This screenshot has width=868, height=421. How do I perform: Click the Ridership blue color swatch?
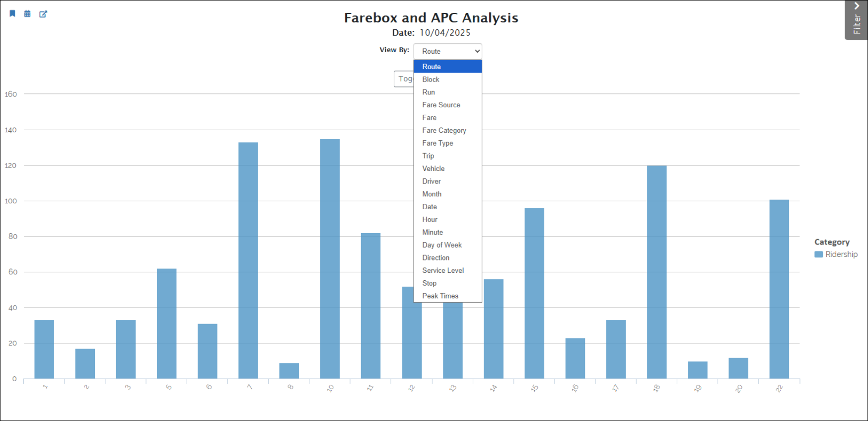click(x=819, y=254)
